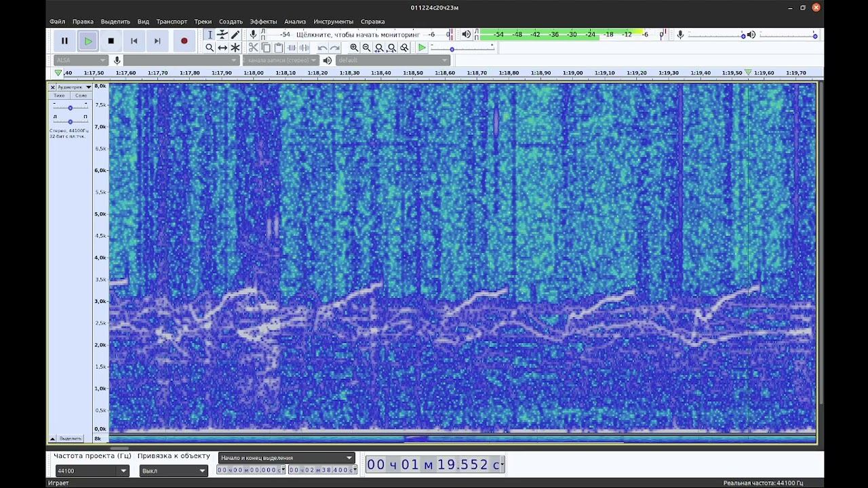Adjust the track gain slider
Screen dimensions: 868x488
(70, 108)
